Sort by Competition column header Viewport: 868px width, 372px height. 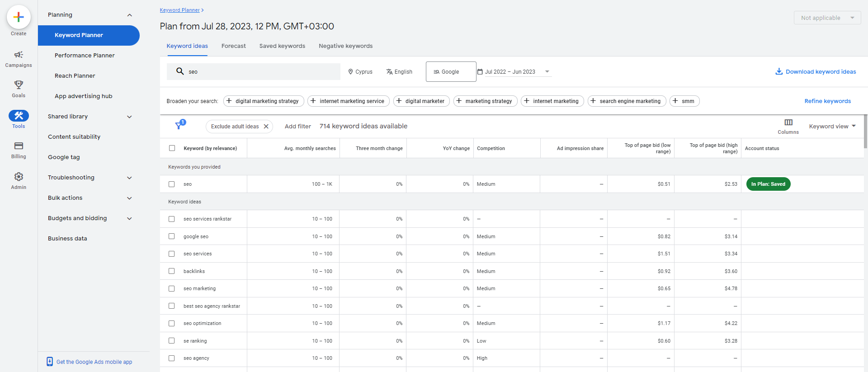coord(491,148)
